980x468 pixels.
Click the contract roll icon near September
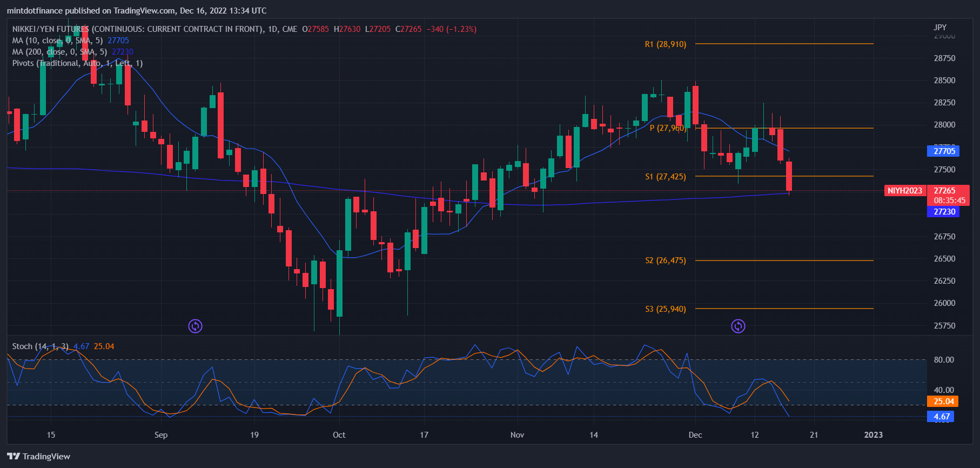[x=195, y=326]
